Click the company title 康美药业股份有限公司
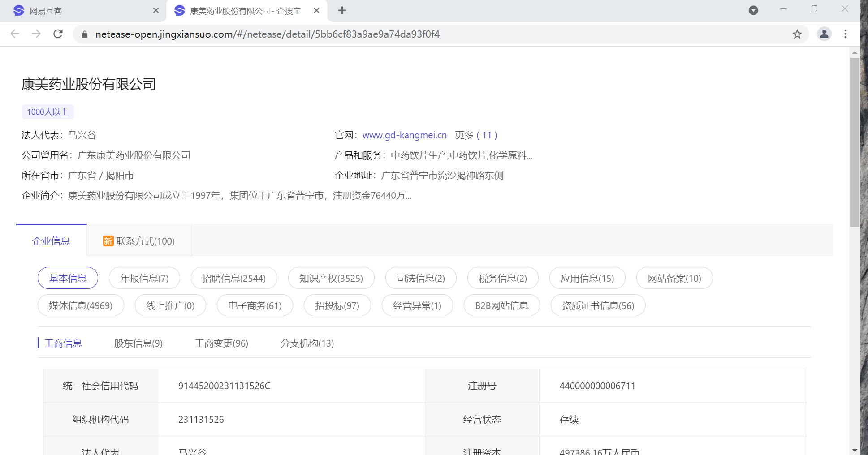The image size is (868, 455). click(x=89, y=84)
